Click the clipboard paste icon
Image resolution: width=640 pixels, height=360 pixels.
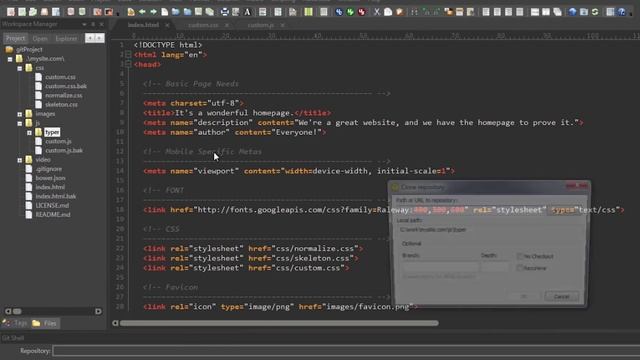[400, 12]
